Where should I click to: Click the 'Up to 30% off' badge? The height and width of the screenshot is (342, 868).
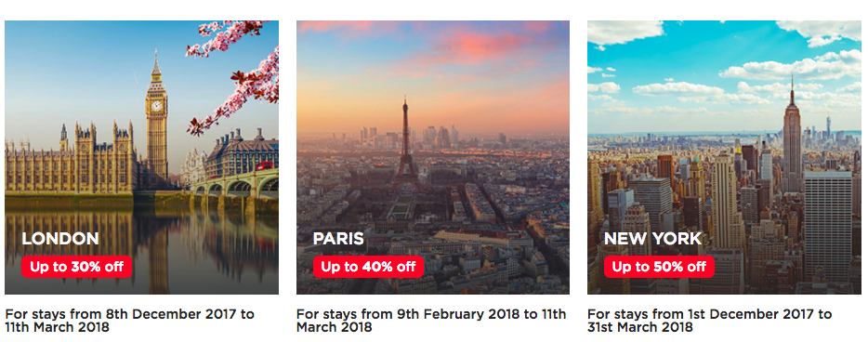click(77, 267)
